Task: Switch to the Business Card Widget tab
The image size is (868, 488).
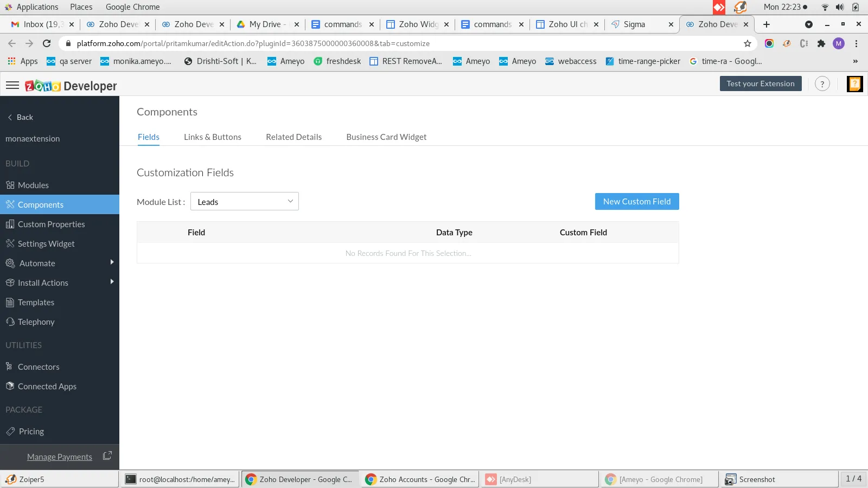Action: 386,137
